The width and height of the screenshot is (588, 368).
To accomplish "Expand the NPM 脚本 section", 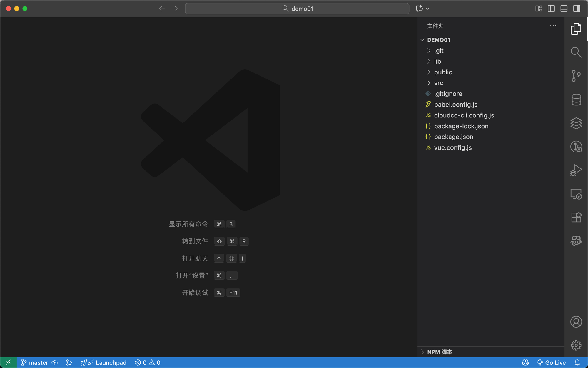I will tap(439, 352).
